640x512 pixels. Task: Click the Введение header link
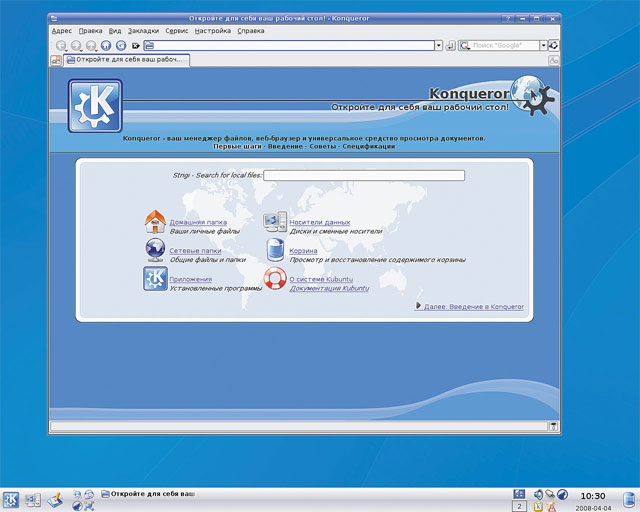click(285, 146)
